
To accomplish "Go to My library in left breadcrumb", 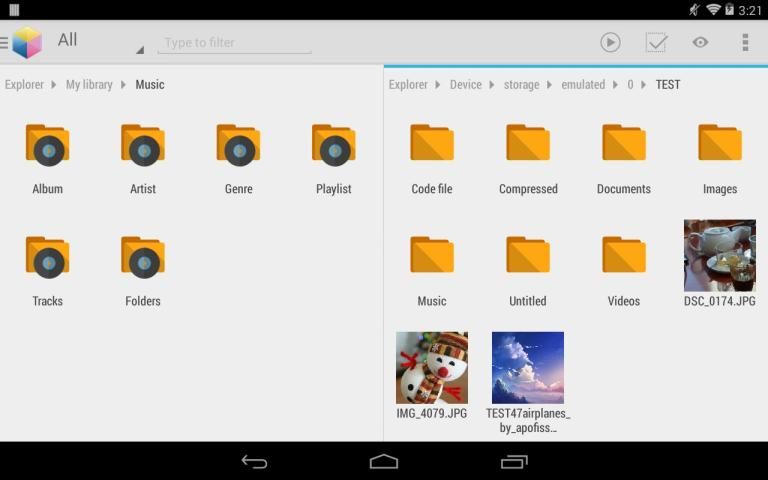I will tap(89, 85).
